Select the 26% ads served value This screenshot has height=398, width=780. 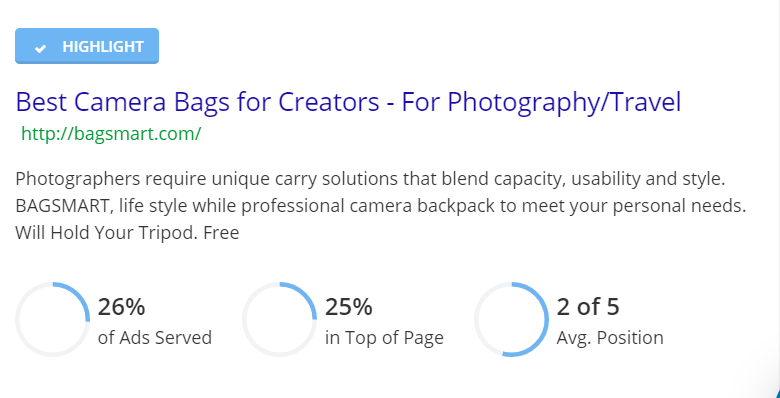coord(121,307)
